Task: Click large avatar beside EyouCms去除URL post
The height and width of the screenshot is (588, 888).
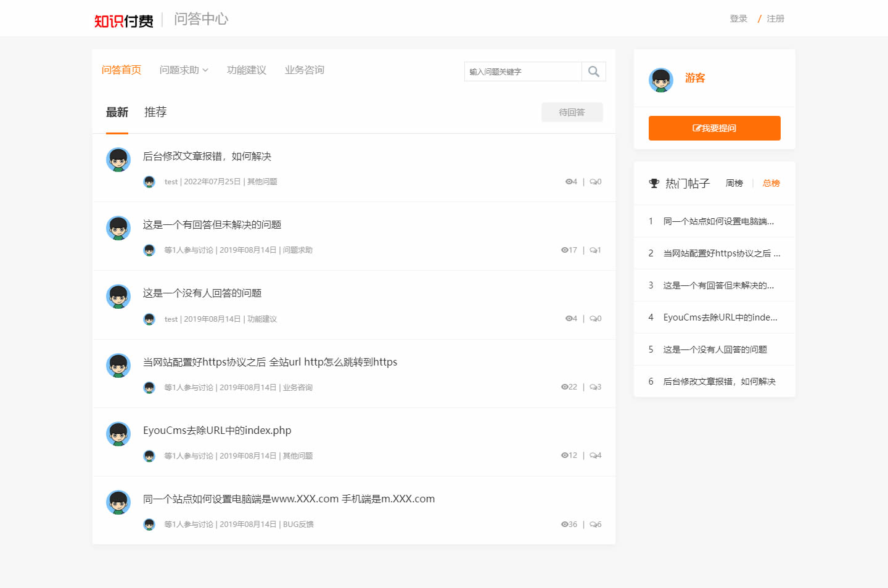Action: 118,434
